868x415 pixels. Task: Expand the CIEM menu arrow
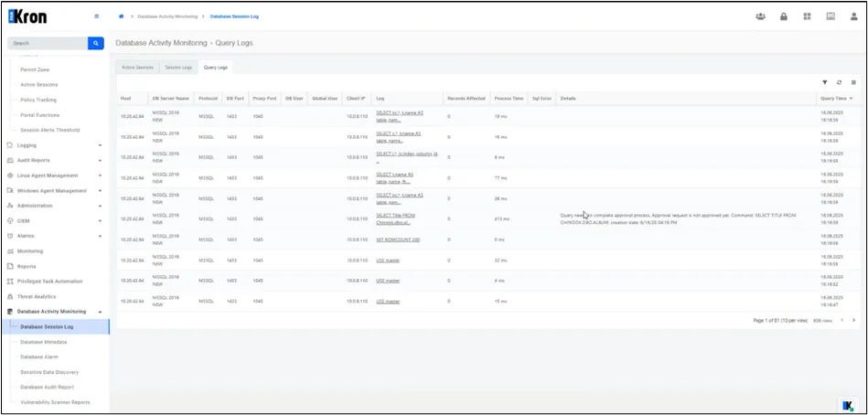point(101,221)
